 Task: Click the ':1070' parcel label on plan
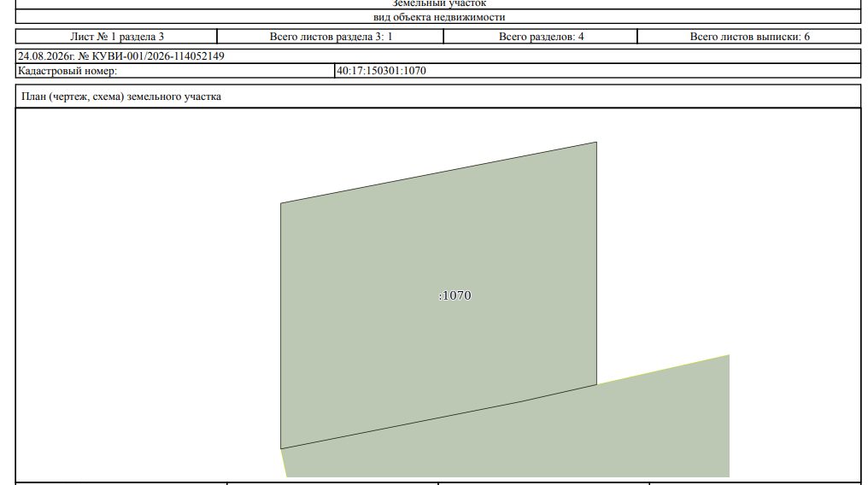coord(455,295)
